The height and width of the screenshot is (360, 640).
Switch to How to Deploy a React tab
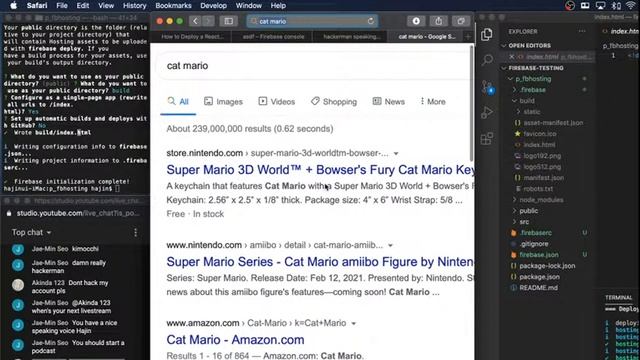193,37
